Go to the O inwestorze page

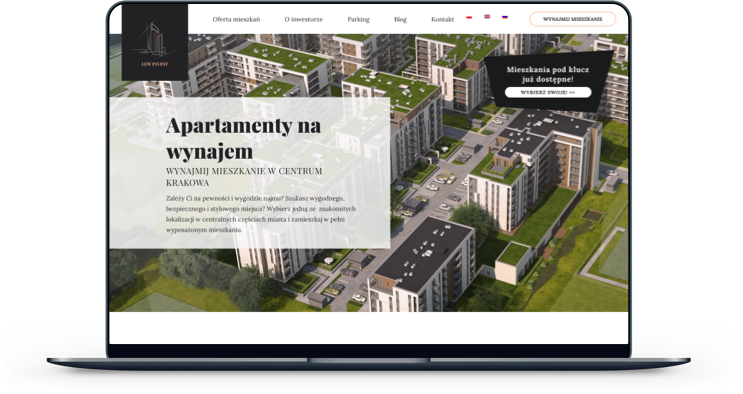click(x=304, y=19)
